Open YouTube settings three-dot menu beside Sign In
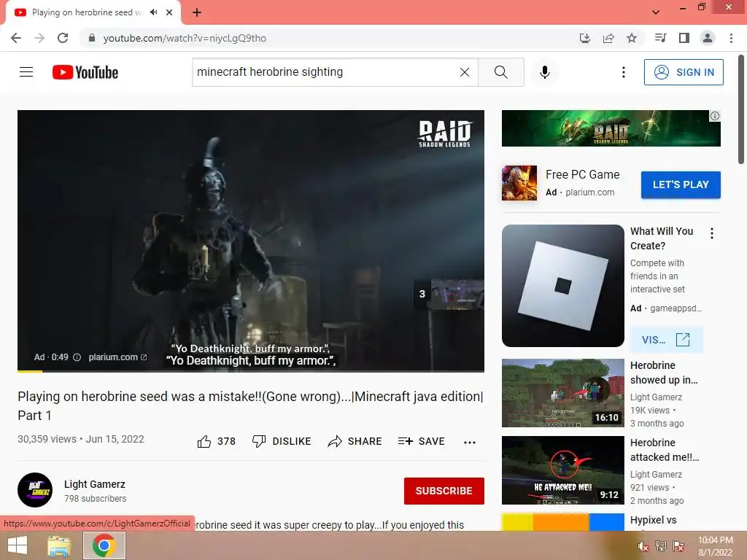The height and width of the screenshot is (560, 747). click(x=623, y=72)
